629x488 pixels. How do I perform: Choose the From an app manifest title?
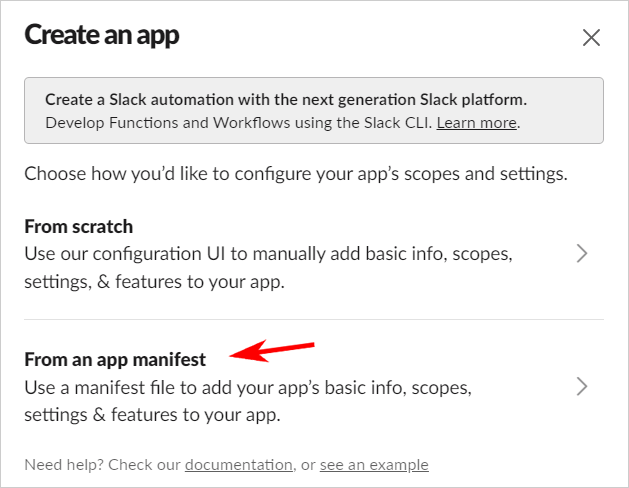point(115,359)
